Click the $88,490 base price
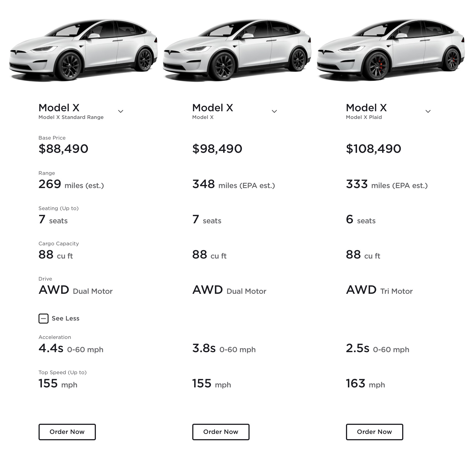Image resolution: width=476 pixels, height=451 pixels. pos(63,149)
